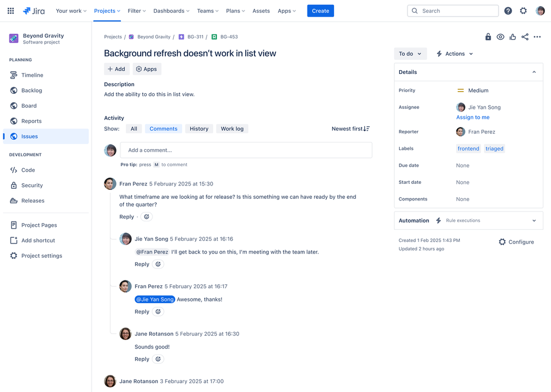Go to Backlog in the sidebar
The height and width of the screenshot is (392, 551).
tap(31, 91)
